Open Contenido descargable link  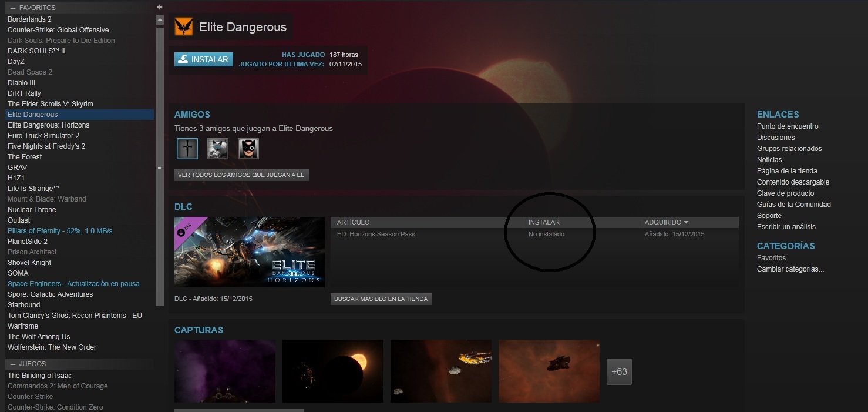tap(793, 182)
